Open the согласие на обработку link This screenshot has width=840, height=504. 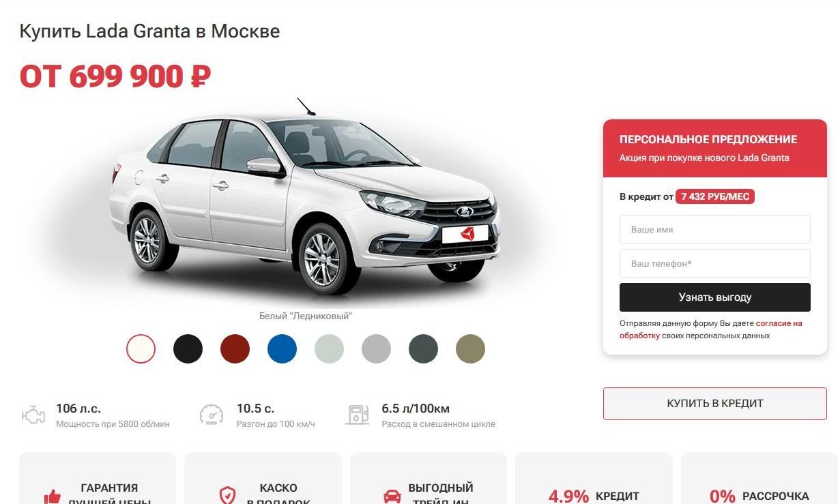click(x=710, y=329)
